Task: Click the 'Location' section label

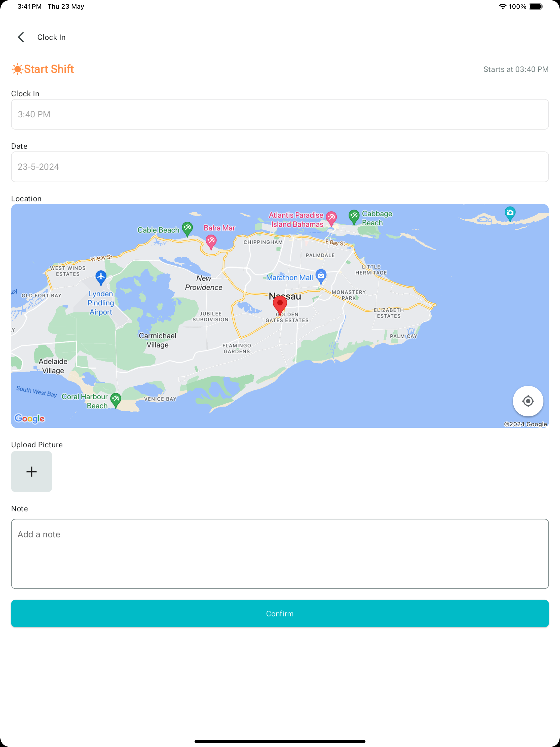Action: (26, 199)
